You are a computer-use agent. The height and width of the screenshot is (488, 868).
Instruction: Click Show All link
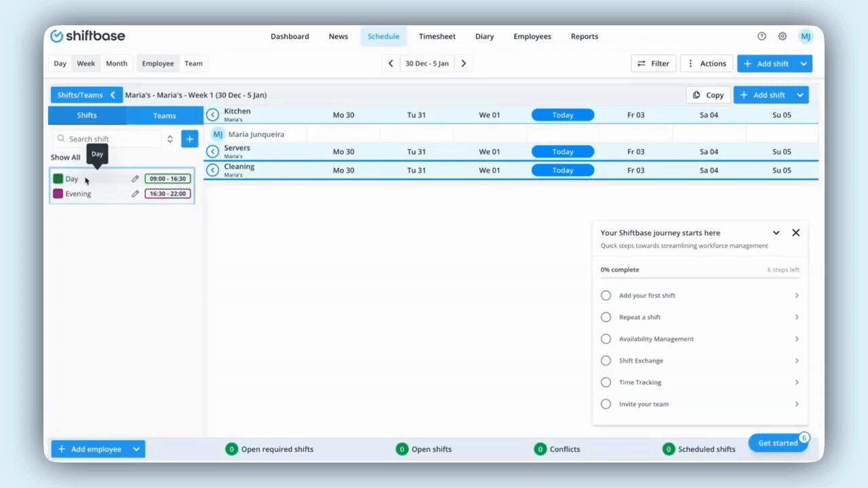pos(66,157)
